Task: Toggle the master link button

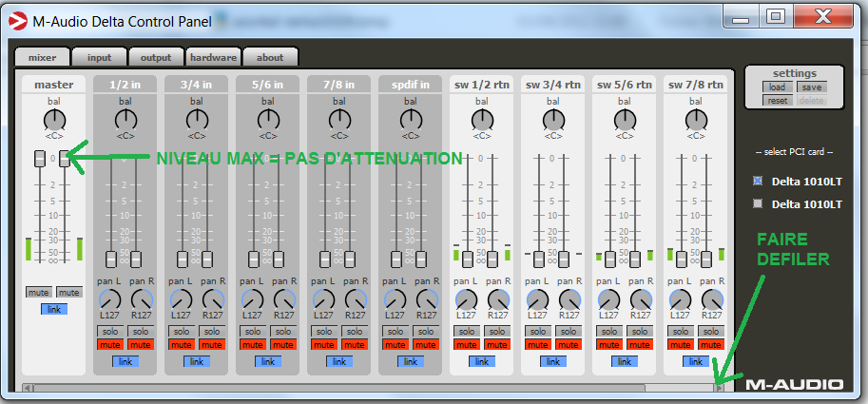Action: pyautogui.click(x=53, y=309)
